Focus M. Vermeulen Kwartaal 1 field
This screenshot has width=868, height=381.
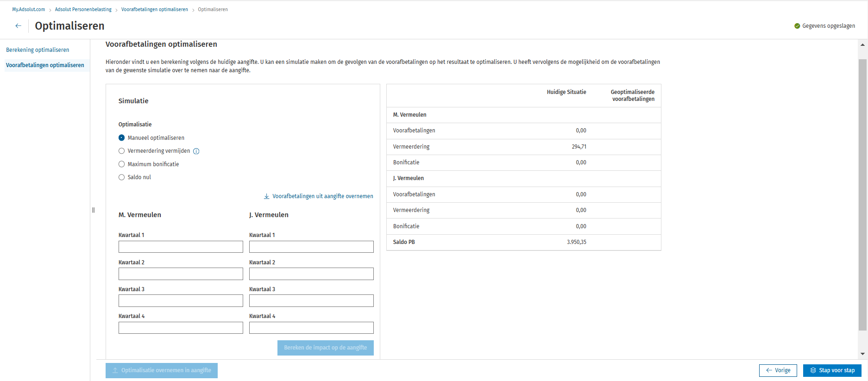pos(181,247)
